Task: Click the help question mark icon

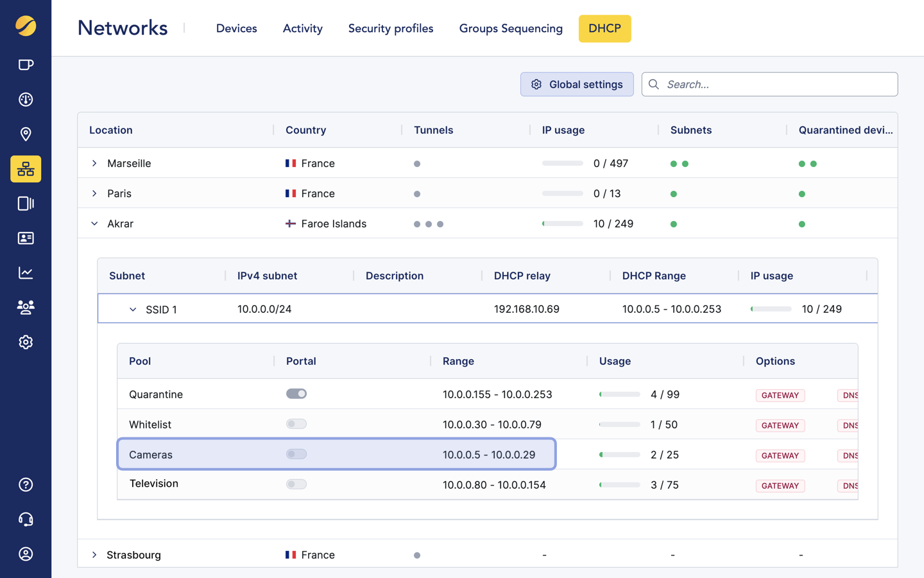Action: point(26,485)
